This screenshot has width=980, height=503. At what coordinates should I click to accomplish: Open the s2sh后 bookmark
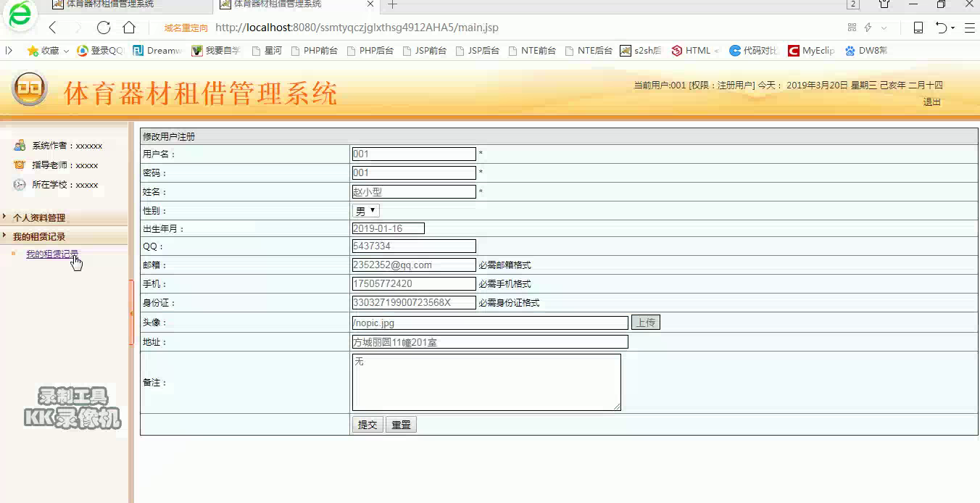coord(641,51)
